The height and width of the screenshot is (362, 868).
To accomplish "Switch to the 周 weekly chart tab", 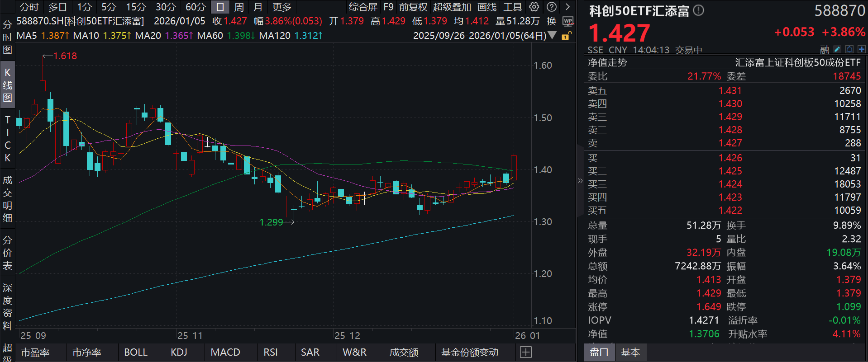I will pos(239,7).
